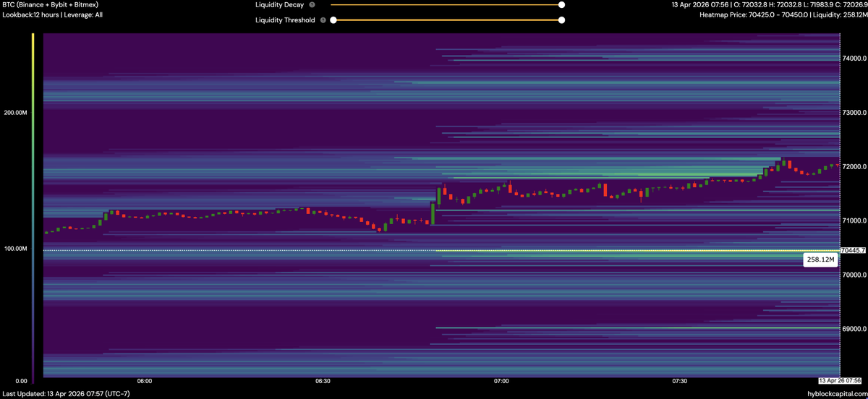Click the Liquidity Decay label
868x399 pixels.
(279, 4)
